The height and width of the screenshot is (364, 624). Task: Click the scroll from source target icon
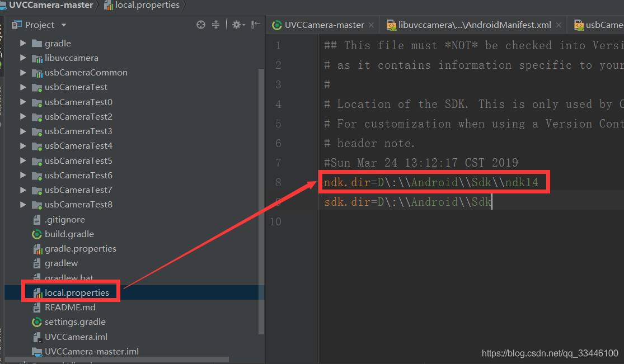point(200,25)
